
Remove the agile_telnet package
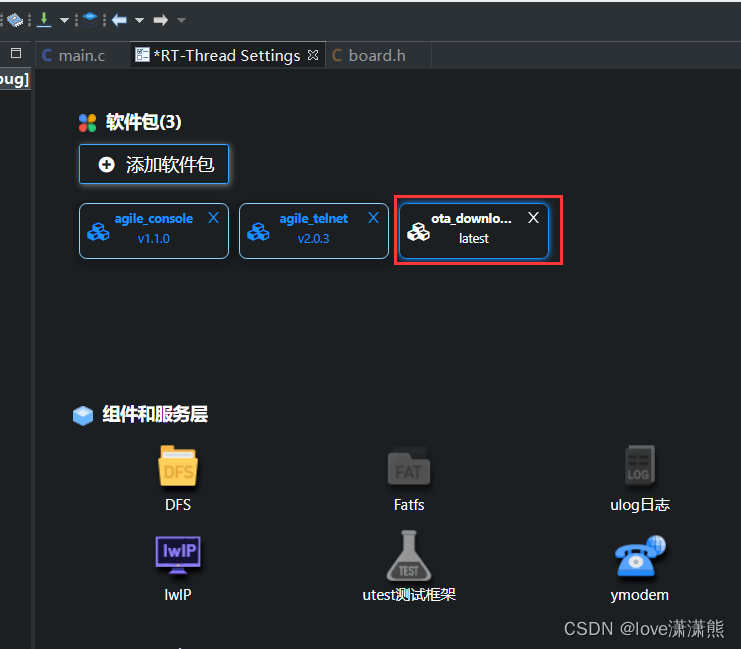[x=373, y=217]
